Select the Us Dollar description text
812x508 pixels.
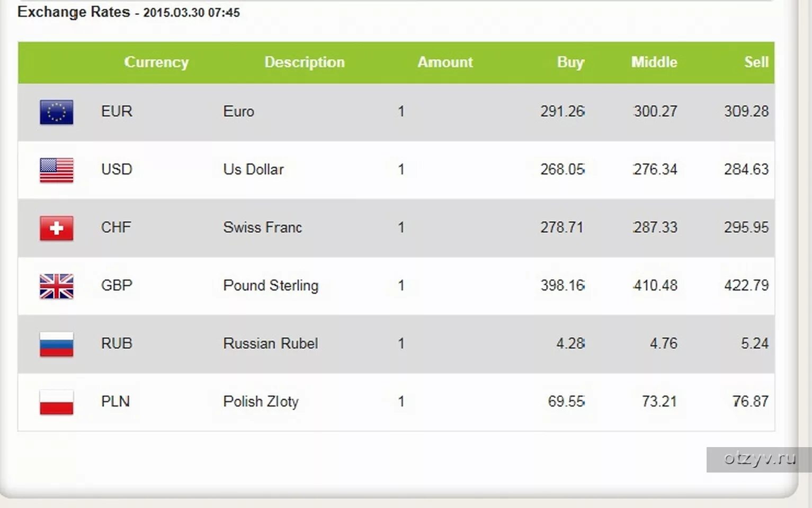(x=253, y=169)
